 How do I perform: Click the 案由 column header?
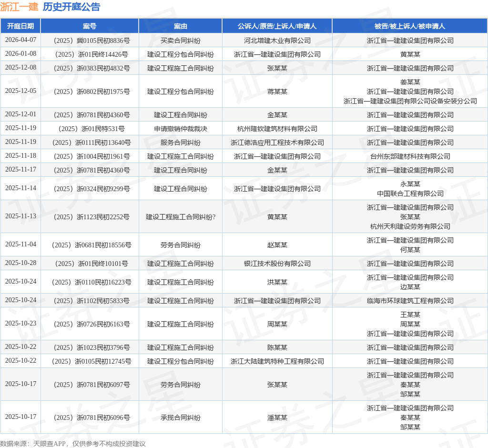(x=181, y=26)
